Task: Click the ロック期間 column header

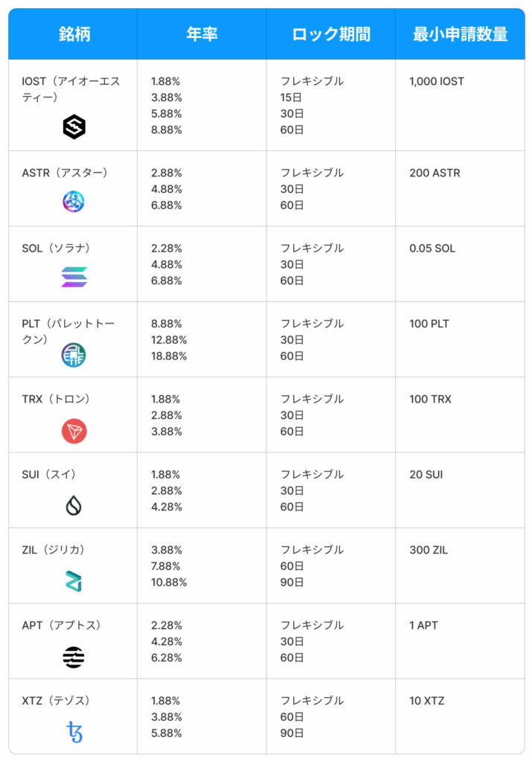Action: (x=330, y=34)
